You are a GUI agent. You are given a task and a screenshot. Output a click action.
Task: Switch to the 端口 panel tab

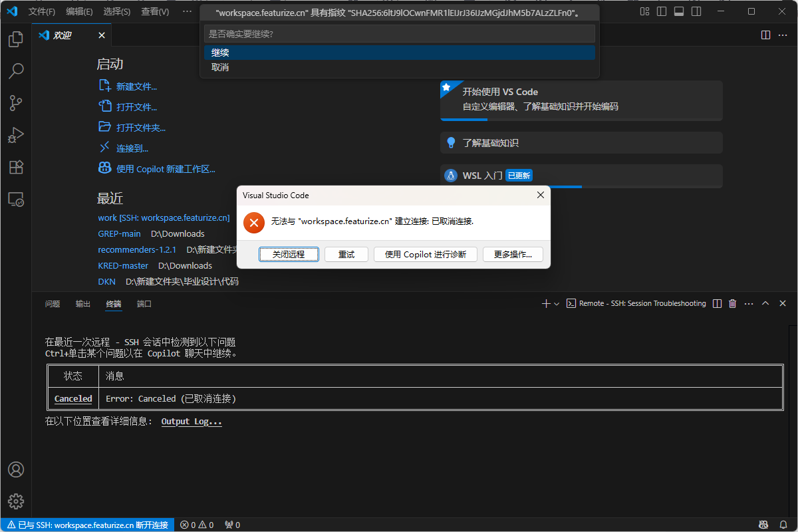point(144,304)
